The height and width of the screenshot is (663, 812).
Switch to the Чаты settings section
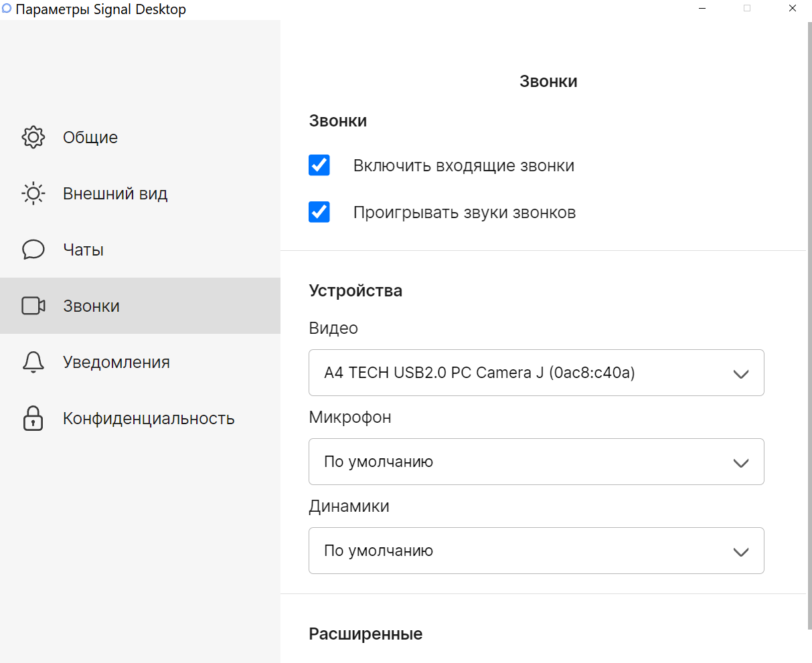click(x=140, y=250)
